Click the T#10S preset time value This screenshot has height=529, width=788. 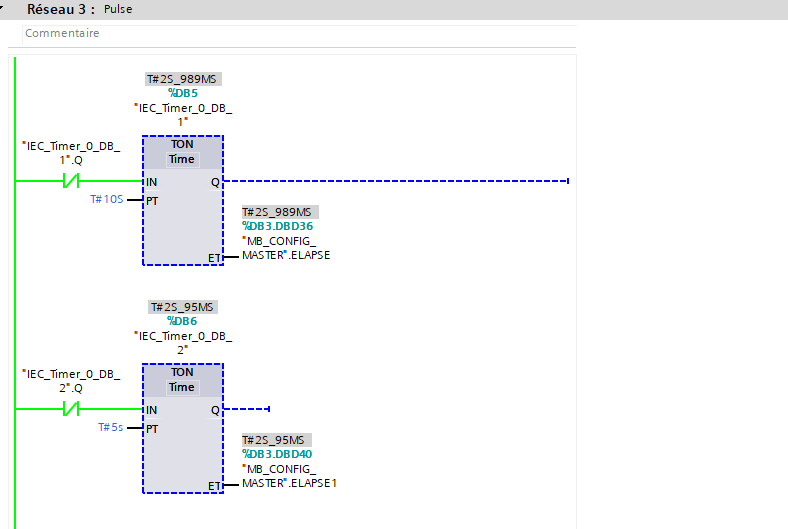click(107, 200)
